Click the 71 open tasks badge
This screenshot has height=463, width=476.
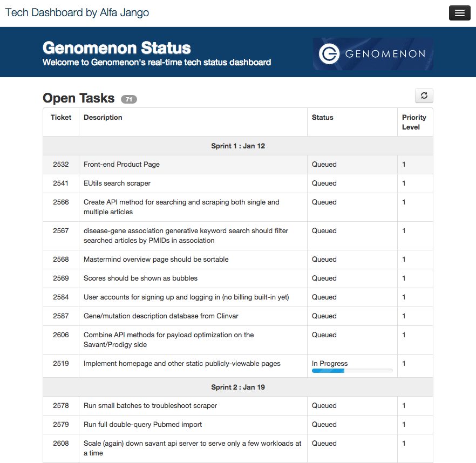point(128,99)
